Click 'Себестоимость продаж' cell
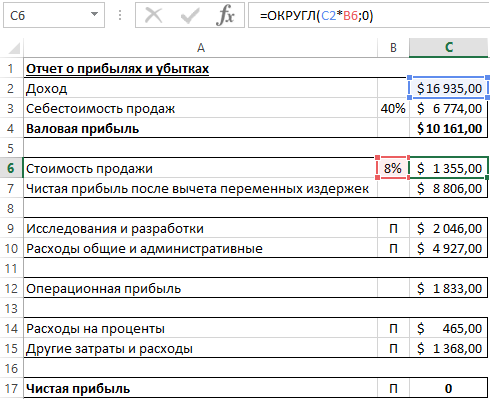 [200, 108]
